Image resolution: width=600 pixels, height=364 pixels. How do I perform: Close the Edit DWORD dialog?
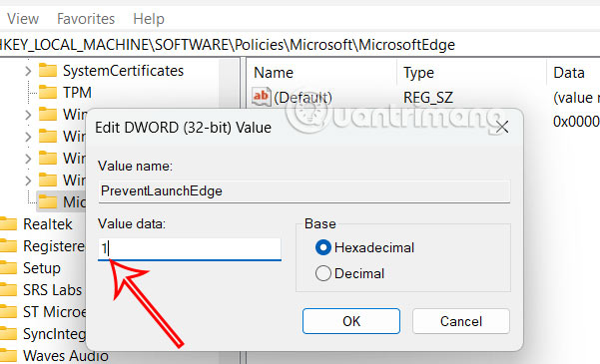click(502, 127)
